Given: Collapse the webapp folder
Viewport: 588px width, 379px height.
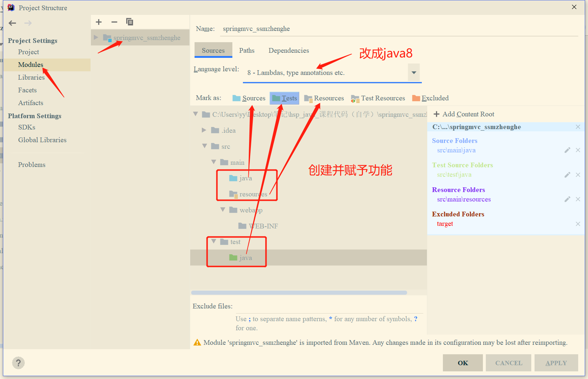Looking at the screenshot, I should 223,210.
